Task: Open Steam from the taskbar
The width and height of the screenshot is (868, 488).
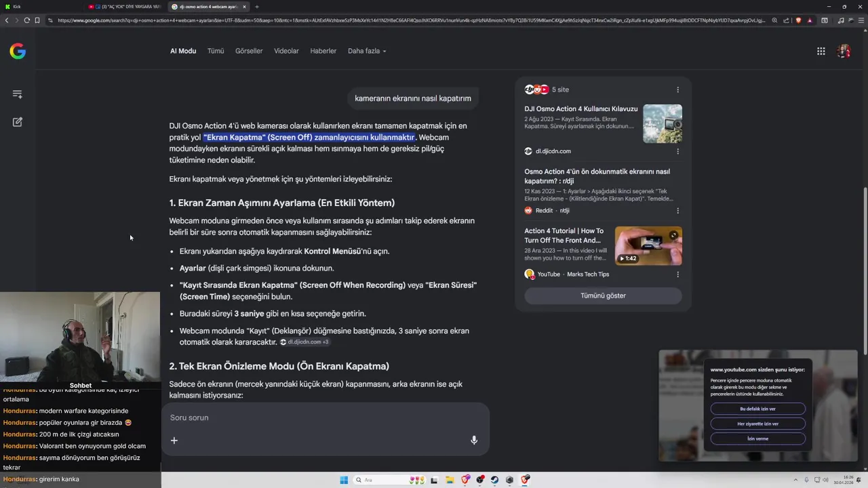Action: [x=494, y=480]
